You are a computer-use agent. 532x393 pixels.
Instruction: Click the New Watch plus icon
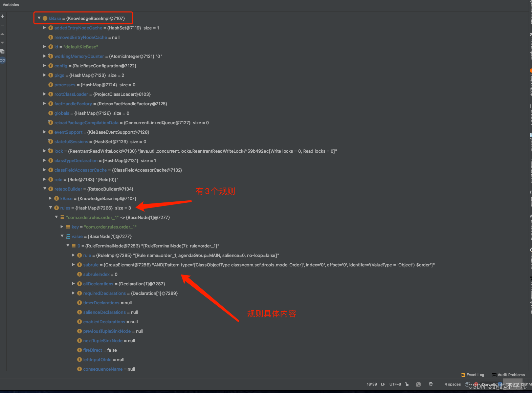coord(2,16)
